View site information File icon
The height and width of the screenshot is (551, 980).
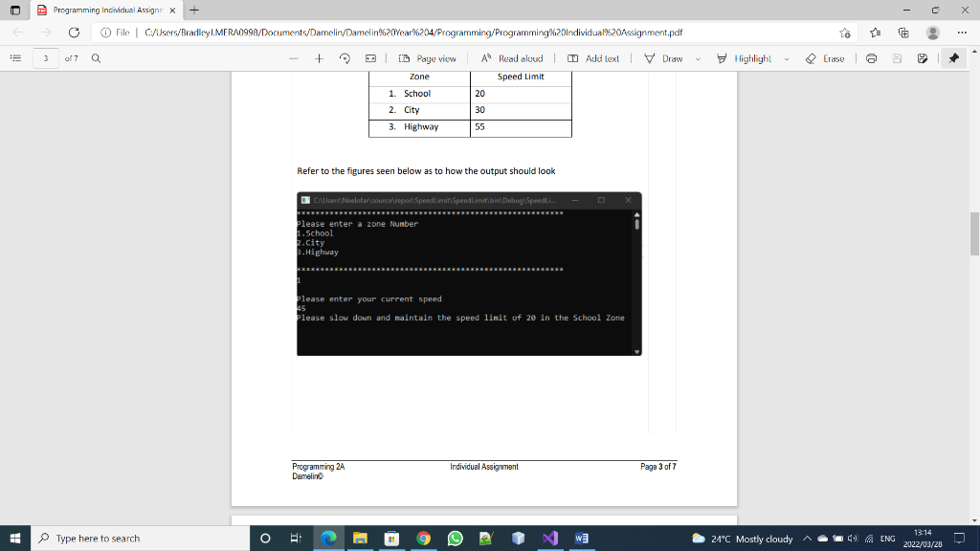115,33
